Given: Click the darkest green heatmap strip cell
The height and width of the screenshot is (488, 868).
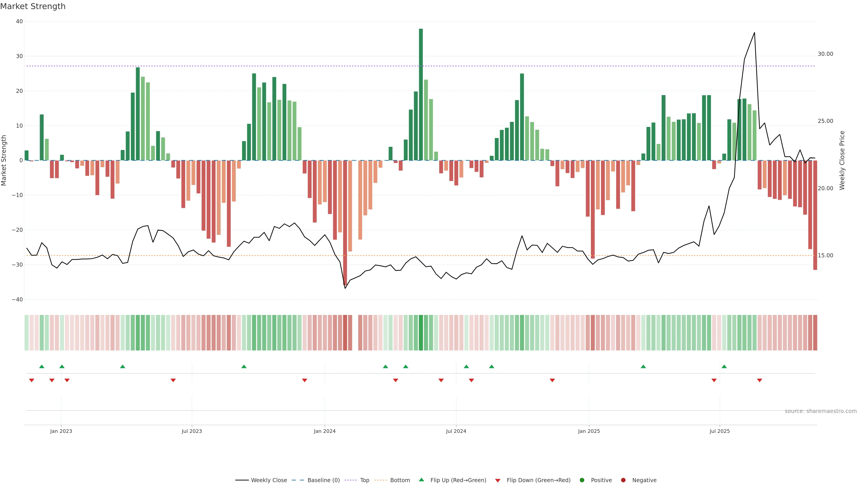Looking at the screenshot, I should click(x=421, y=333).
